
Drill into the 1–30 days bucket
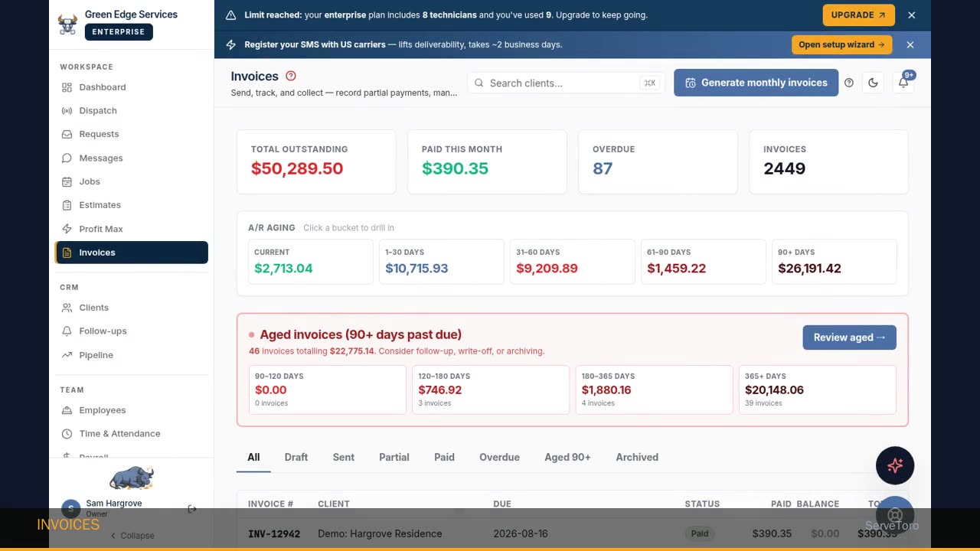(x=442, y=262)
